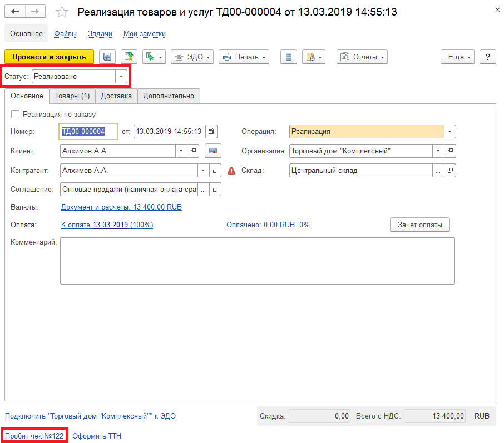Click the post document icon
This screenshot has width=504, height=443.
point(129,57)
